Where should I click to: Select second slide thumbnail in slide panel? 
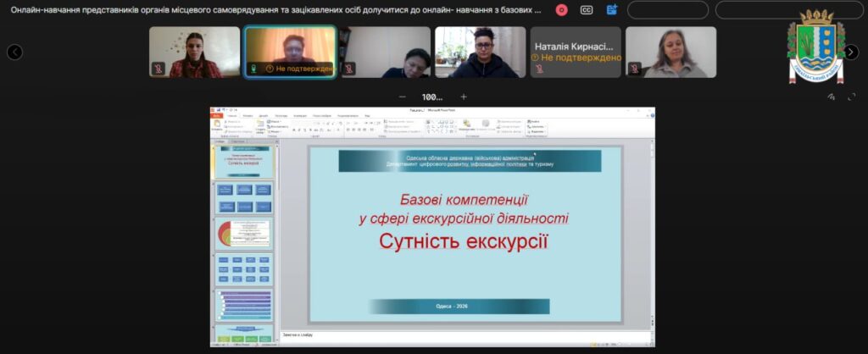click(243, 196)
